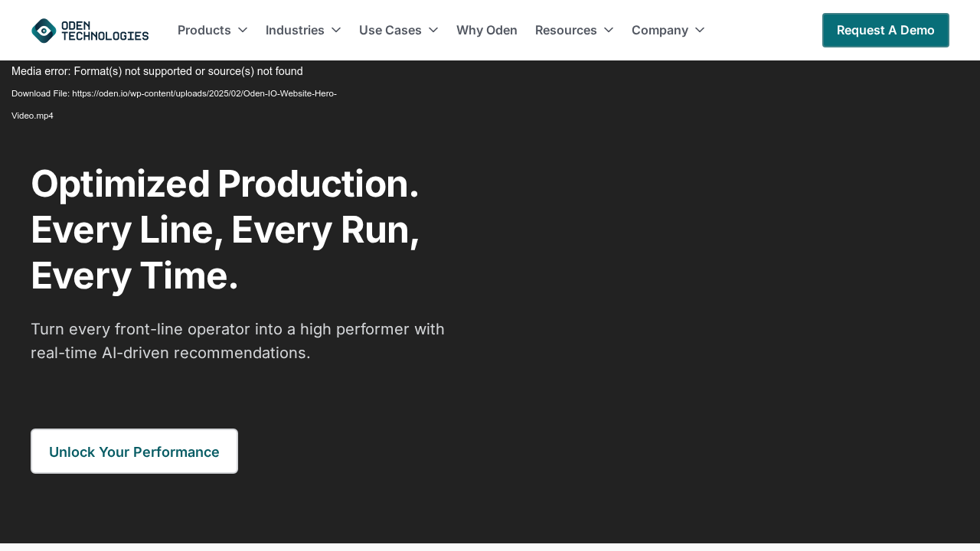Click the Unlock Your Performance button
The width and height of the screenshot is (980, 551).
tap(134, 451)
